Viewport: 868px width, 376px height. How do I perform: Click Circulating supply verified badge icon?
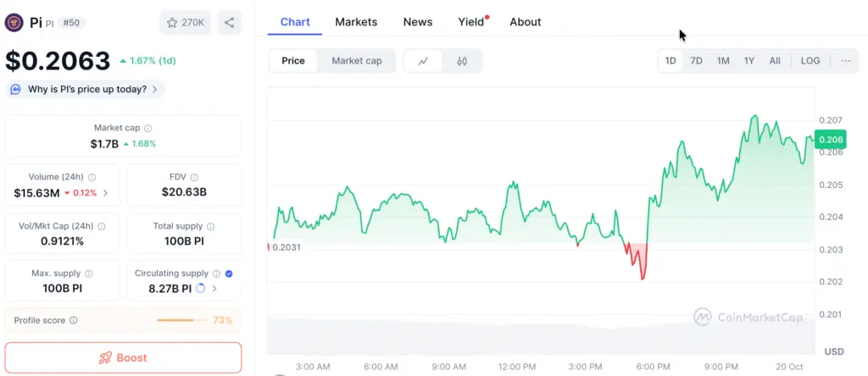[x=229, y=274]
